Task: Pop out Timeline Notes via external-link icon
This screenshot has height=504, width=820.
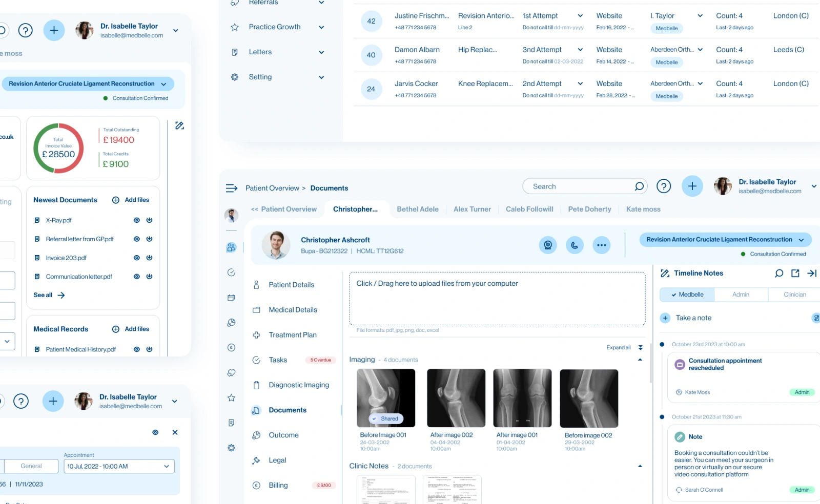Action: (x=795, y=273)
